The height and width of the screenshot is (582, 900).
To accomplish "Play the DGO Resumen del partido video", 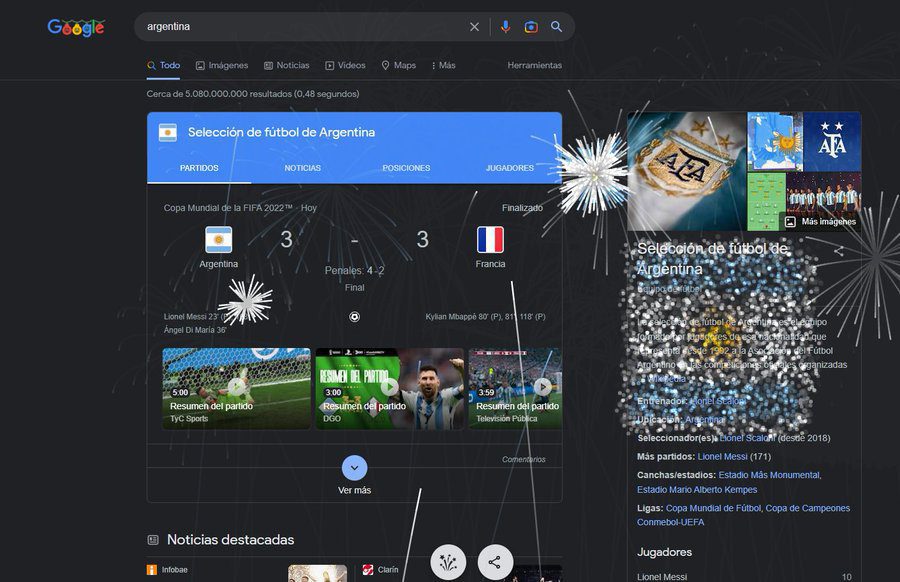I will [x=390, y=389].
